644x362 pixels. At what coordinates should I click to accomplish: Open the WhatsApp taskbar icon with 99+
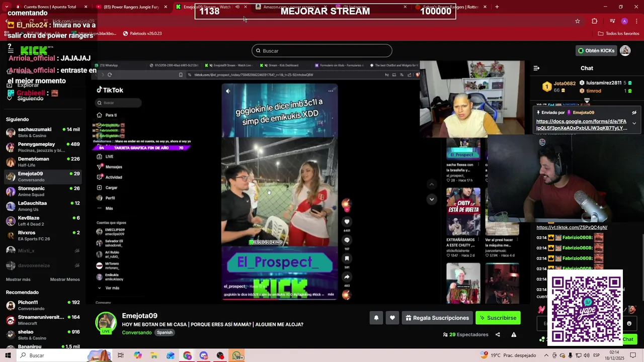(237, 355)
